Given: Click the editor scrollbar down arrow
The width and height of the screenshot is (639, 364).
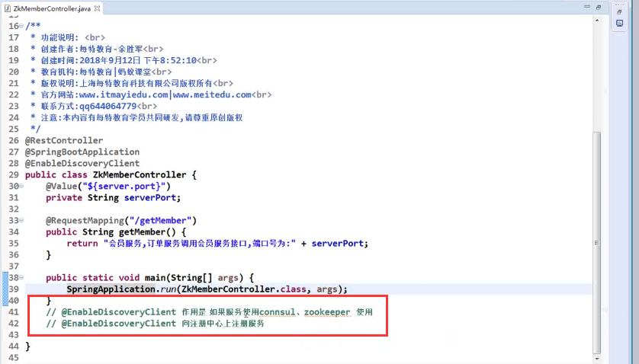Looking at the screenshot, I should click(597, 359).
